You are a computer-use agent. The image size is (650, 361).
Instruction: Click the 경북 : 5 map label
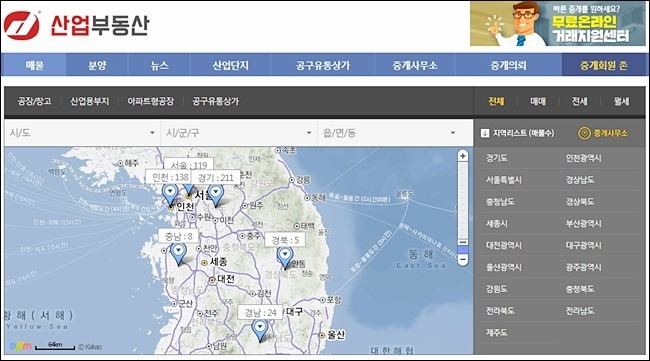click(285, 240)
